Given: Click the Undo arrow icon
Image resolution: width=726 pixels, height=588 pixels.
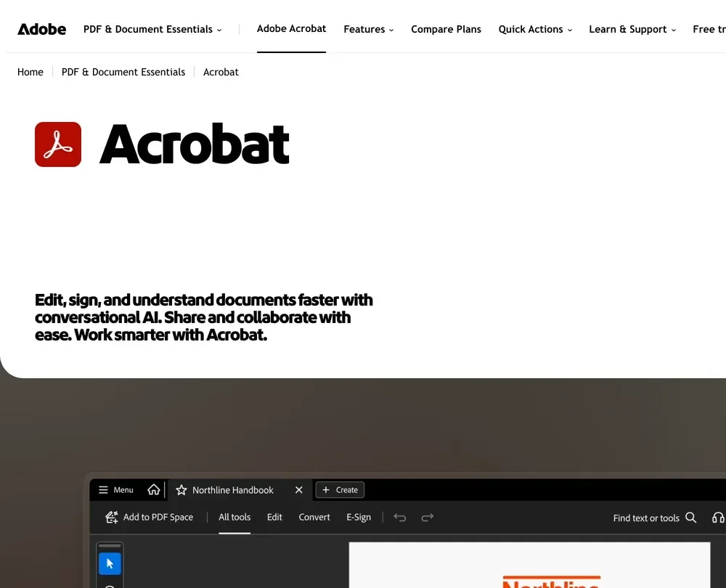Looking at the screenshot, I should tap(400, 518).
